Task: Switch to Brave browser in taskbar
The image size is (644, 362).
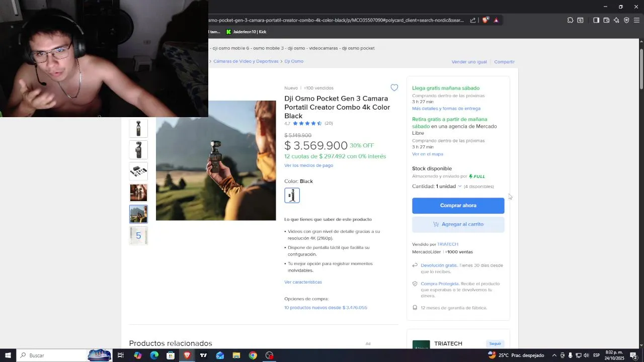Action: coord(187,355)
